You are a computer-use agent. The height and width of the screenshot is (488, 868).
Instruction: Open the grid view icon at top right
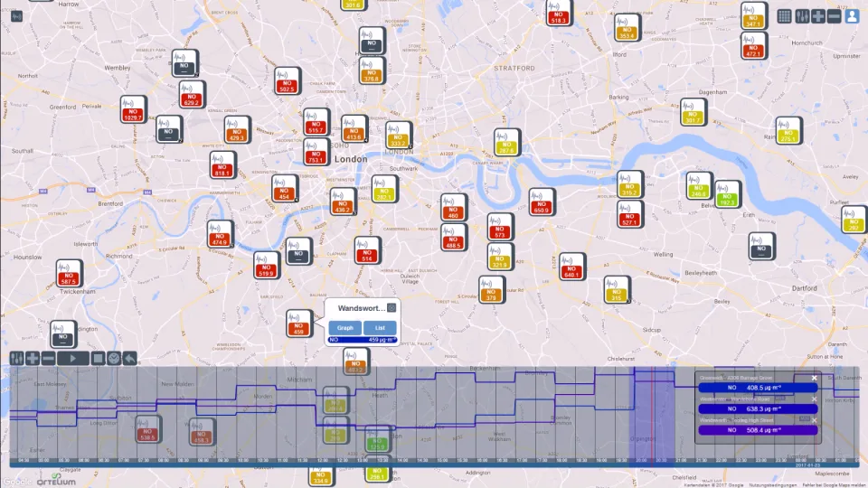[784, 16]
